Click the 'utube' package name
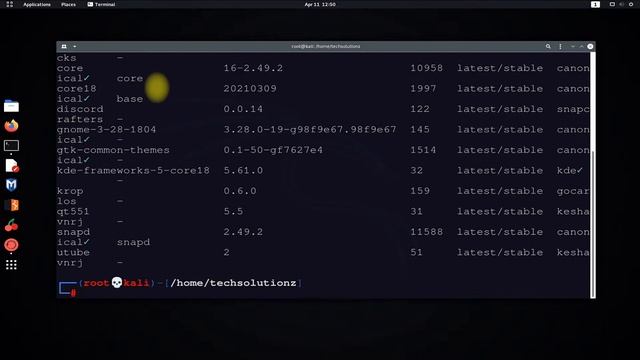 pos(73,253)
